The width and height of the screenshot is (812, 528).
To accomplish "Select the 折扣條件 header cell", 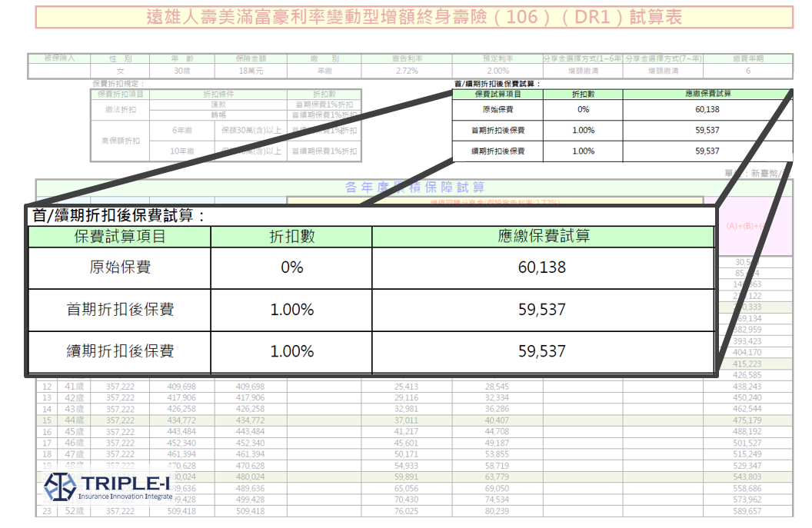I will click(x=218, y=95).
